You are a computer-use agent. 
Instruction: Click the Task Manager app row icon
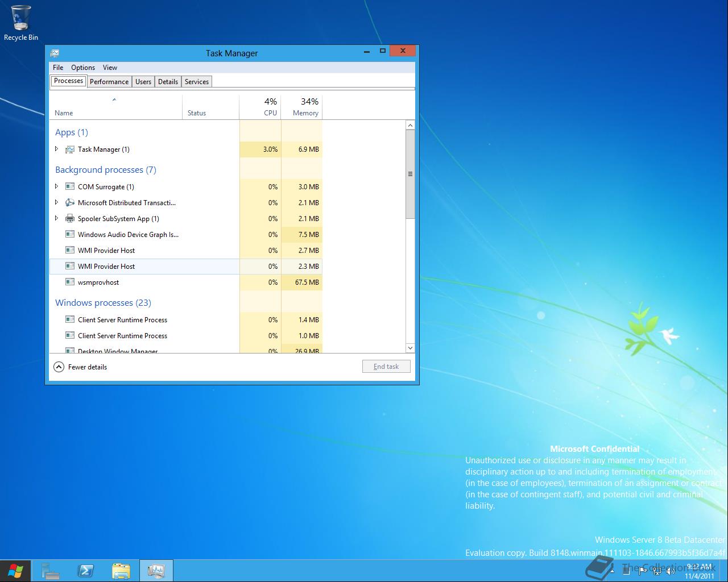point(69,149)
